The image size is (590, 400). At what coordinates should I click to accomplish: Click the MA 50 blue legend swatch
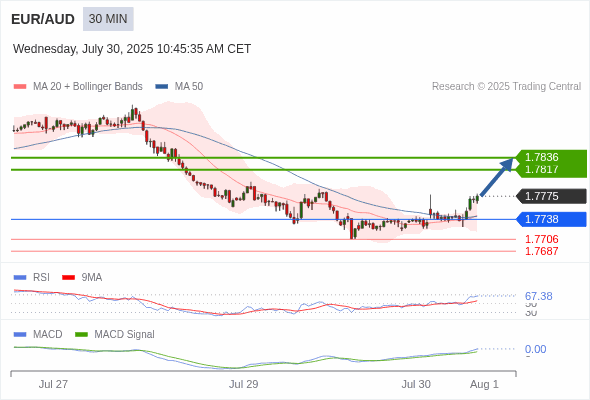(x=161, y=87)
